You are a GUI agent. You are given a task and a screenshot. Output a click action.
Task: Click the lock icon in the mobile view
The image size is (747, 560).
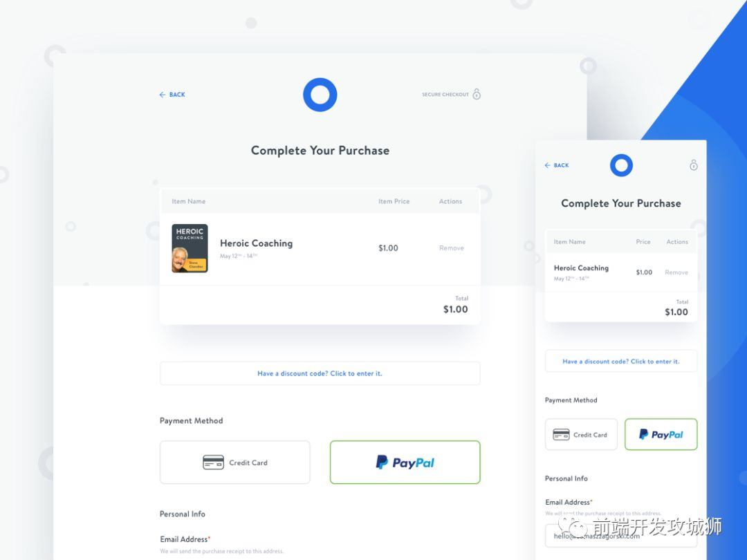click(694, 165)
